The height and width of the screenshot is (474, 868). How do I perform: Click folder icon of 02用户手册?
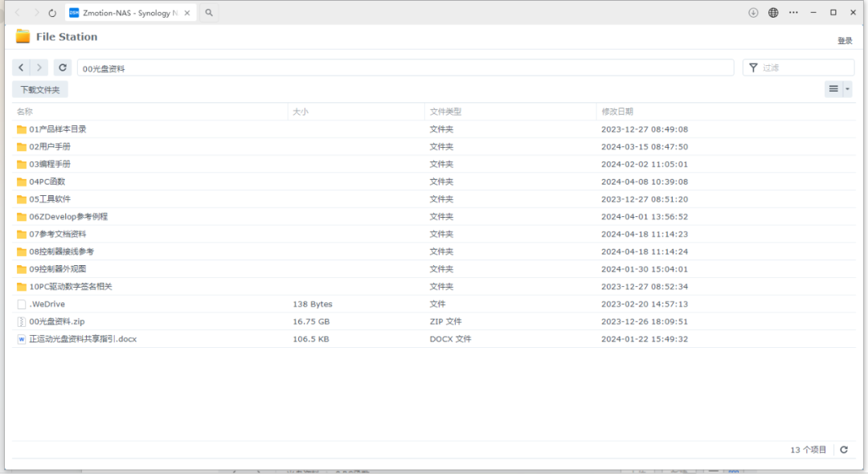tap(22, 146)
